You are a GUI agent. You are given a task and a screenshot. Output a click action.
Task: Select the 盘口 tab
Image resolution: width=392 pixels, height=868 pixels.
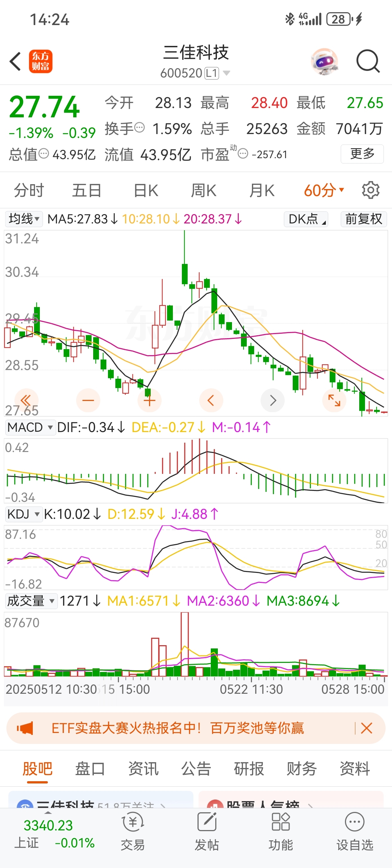[90, 769]
